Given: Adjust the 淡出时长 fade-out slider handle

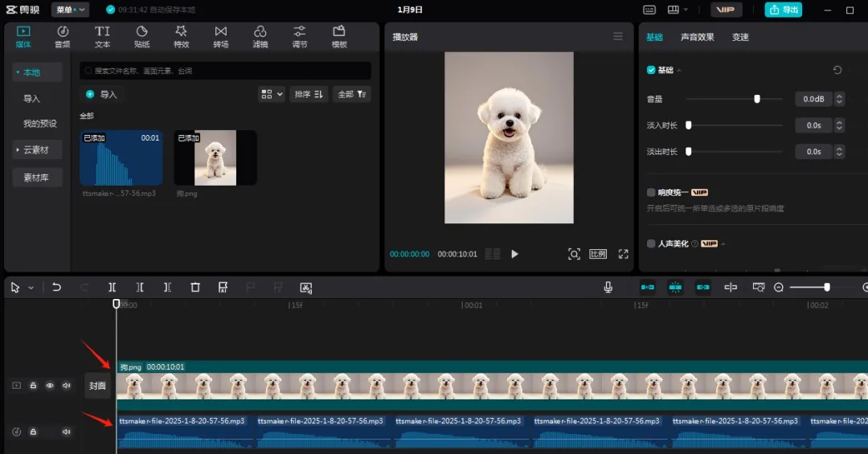Looking at the screenshot, I should [689, 151].
